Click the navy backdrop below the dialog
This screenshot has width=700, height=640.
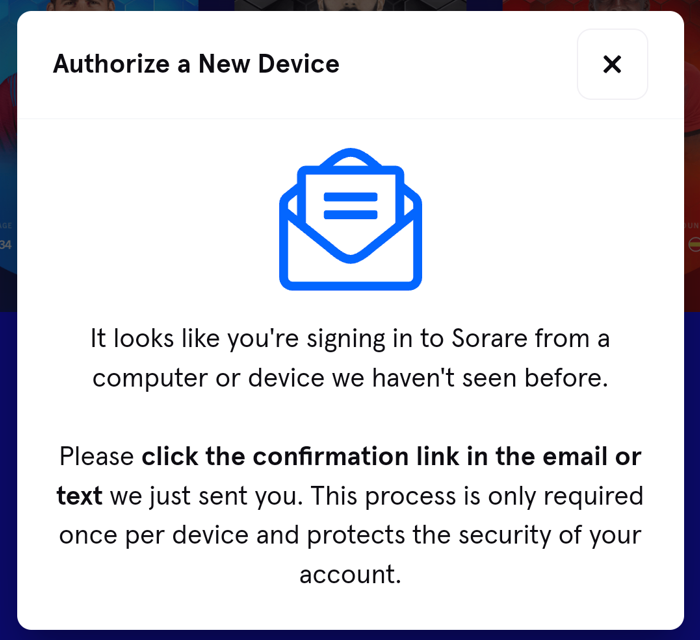[x=350, y=635]
